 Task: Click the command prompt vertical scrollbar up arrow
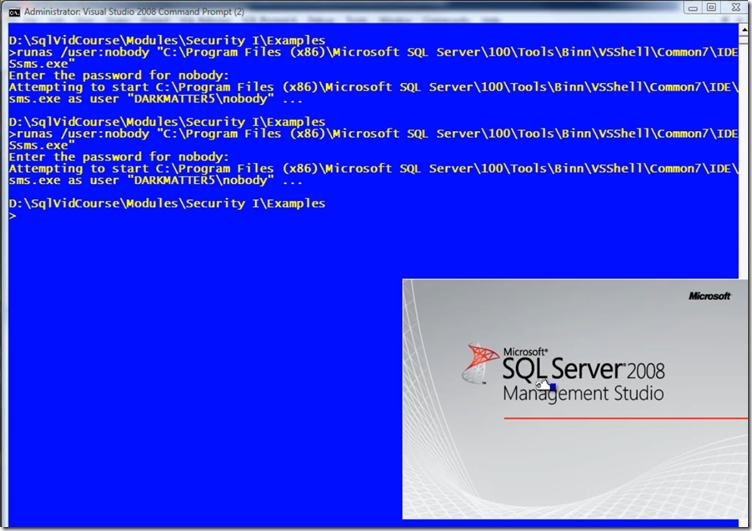(744, 30)
